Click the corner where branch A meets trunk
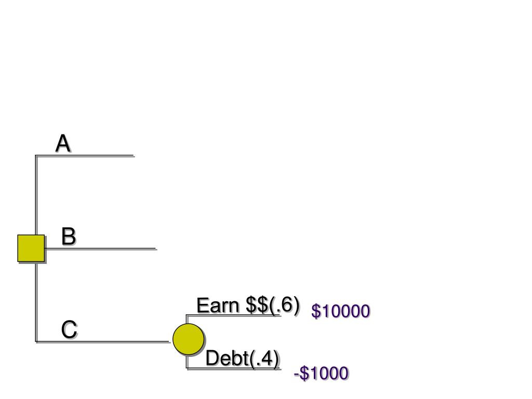This screenshot has width=532, height=399. tap(36, 155)
